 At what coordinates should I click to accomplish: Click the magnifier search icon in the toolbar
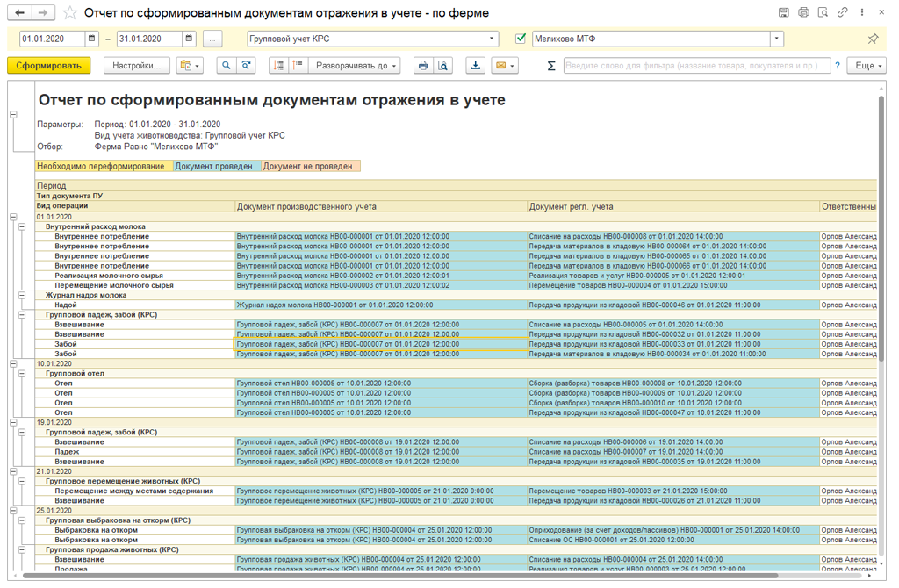(x=227, y=66)
